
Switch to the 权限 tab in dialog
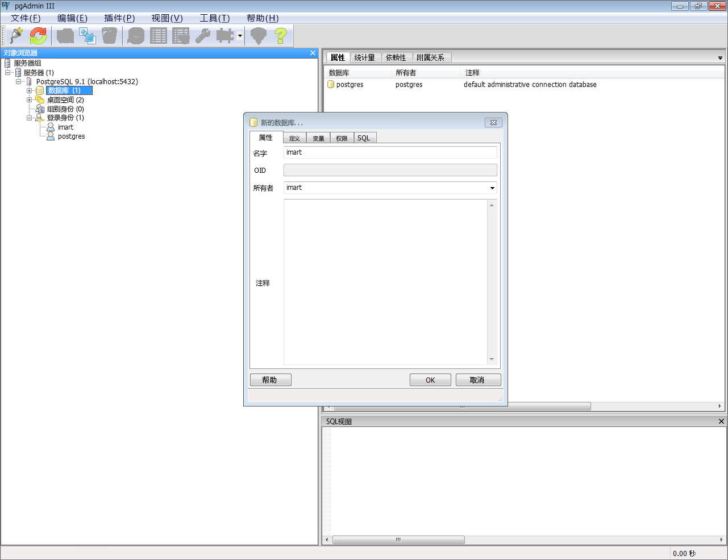[x=342, y=138]
